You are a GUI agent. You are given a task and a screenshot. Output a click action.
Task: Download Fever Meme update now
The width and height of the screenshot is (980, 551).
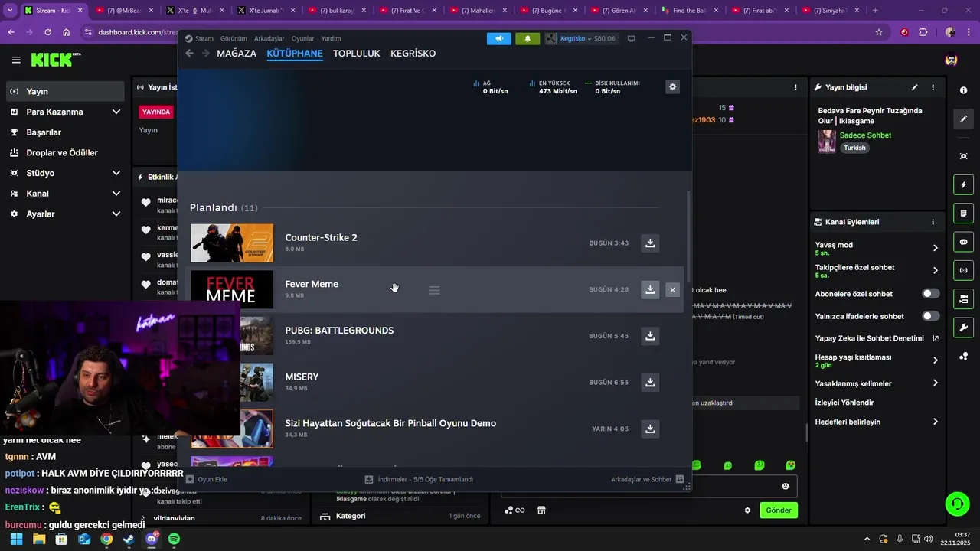pos(650,290)
